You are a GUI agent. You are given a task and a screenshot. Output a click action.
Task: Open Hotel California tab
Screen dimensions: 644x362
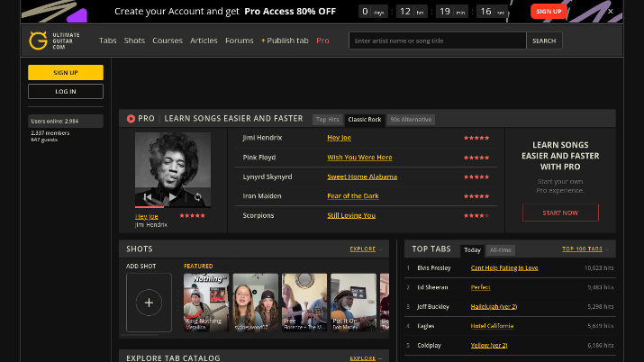point(492,326)
